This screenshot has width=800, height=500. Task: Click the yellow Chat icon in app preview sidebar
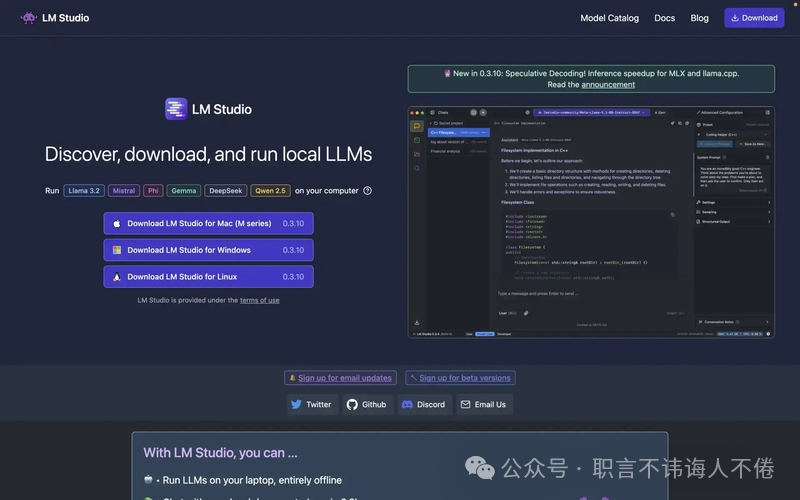417,126
